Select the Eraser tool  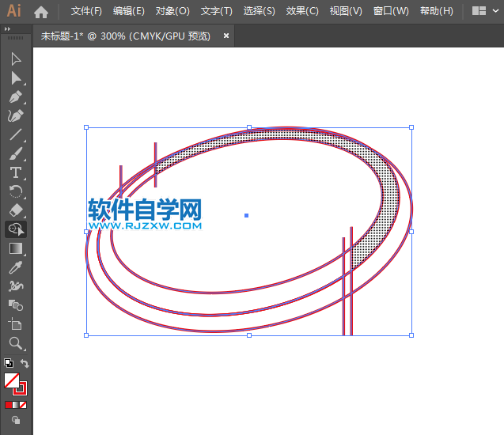pos(16,210)
